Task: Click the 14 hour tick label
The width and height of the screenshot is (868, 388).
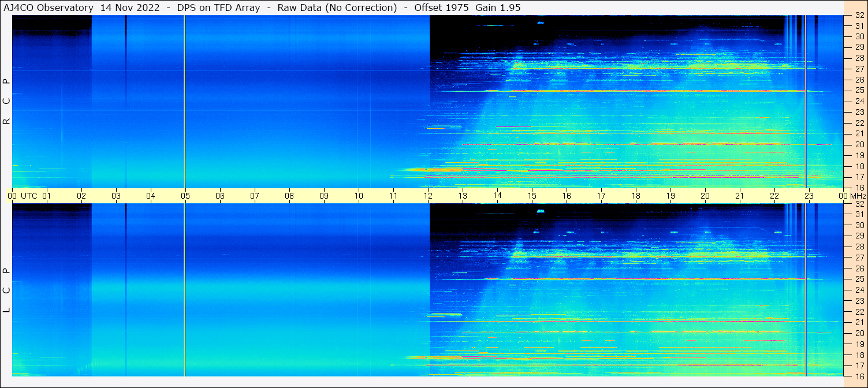Action: pyautogui.click(x=497, y=195)
